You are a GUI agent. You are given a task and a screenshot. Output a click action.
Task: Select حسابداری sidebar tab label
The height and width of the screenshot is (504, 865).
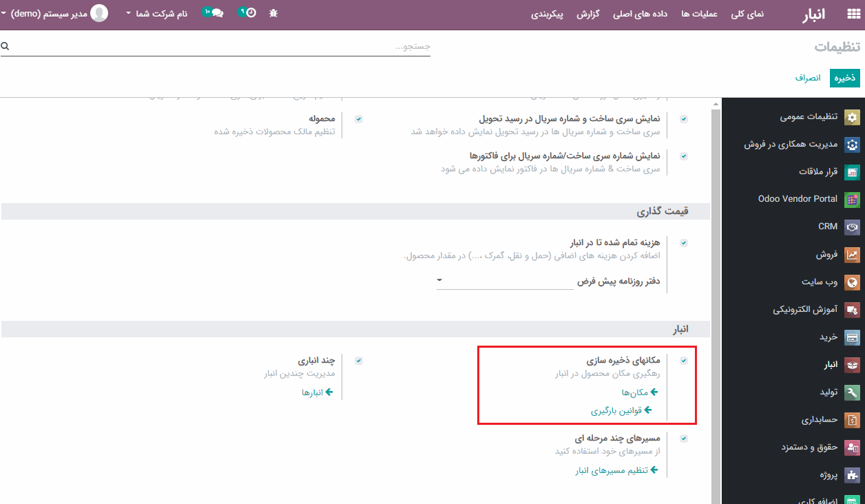pyautogui.click(x=820, y=420)
